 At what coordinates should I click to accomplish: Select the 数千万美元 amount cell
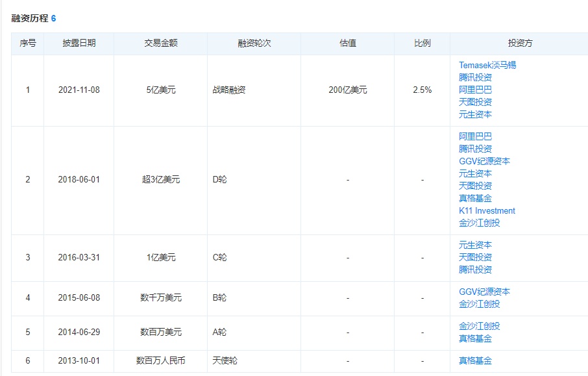point(160,298)
